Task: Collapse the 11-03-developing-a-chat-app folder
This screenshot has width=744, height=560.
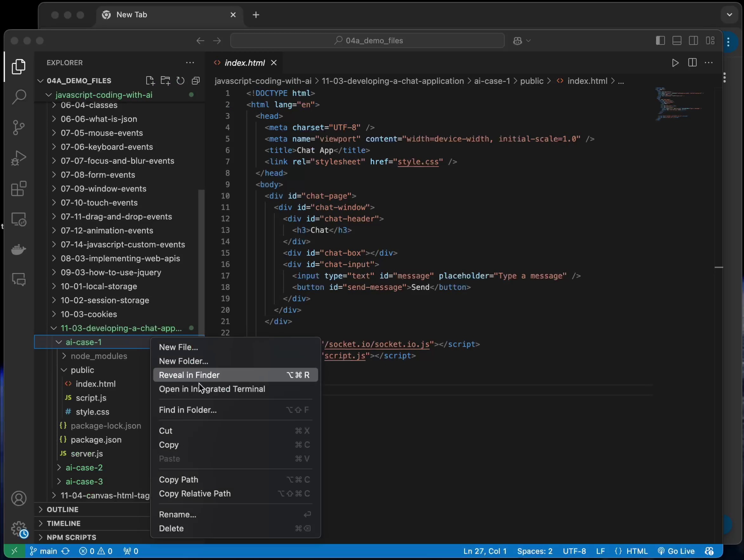Action: point(54,328)
